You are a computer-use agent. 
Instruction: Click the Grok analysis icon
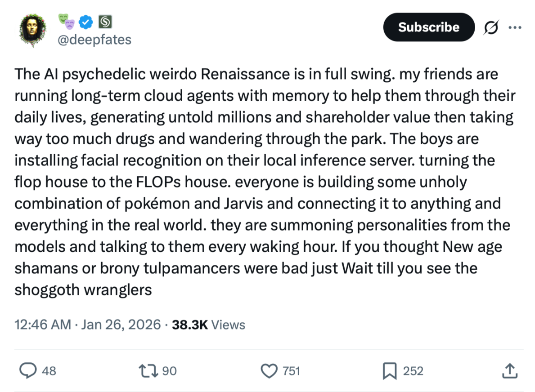(491, 27)
